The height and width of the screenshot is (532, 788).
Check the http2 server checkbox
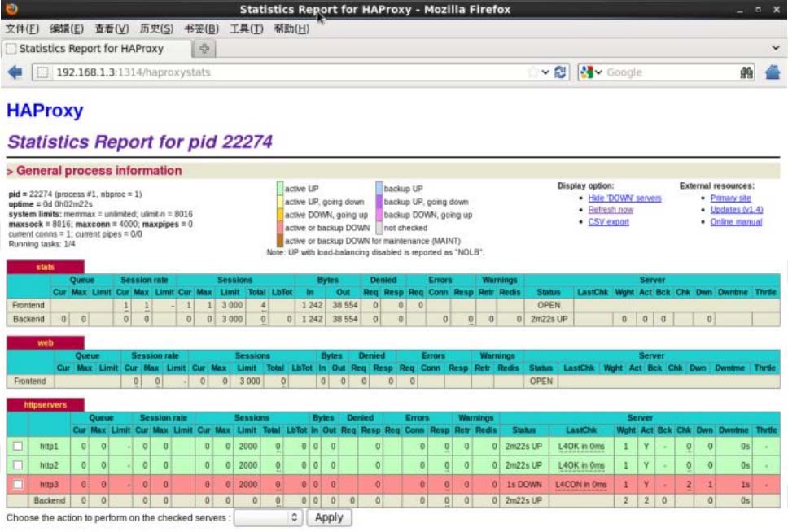(x=18, y=464)
